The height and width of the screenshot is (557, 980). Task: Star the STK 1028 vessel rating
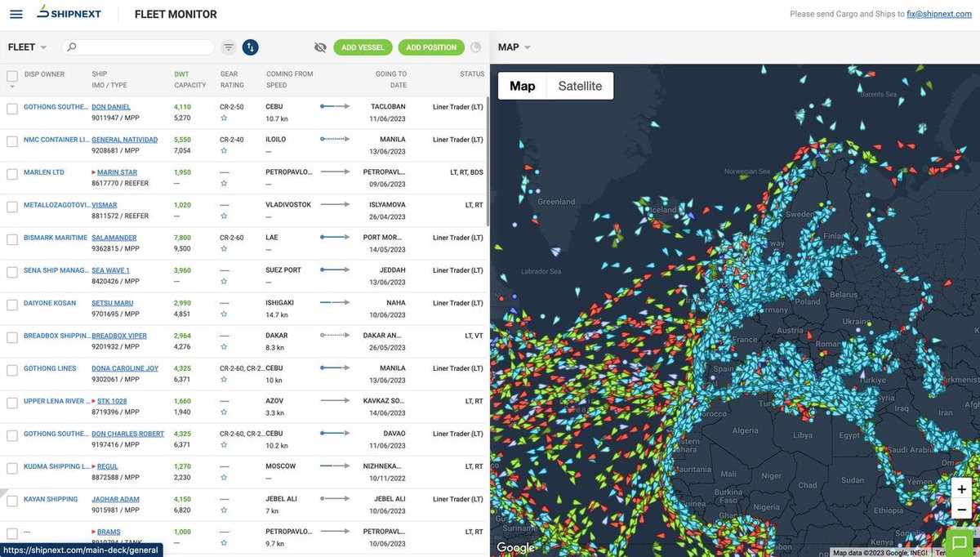224,412
